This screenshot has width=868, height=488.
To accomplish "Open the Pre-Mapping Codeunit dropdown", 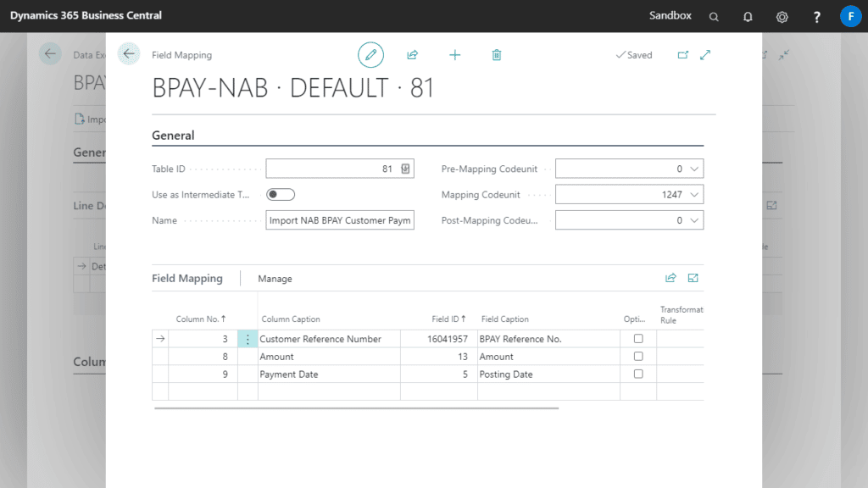I will point(696,168).
